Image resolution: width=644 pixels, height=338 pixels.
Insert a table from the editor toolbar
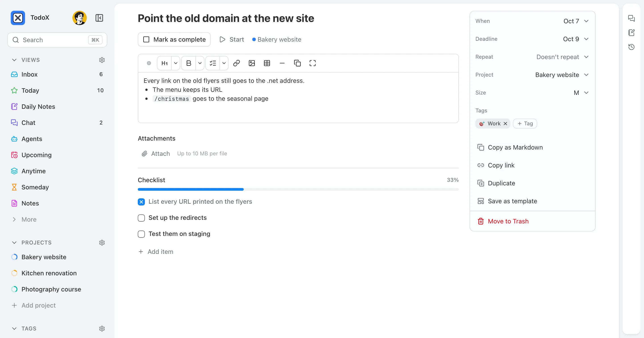(x=267, y=63)
